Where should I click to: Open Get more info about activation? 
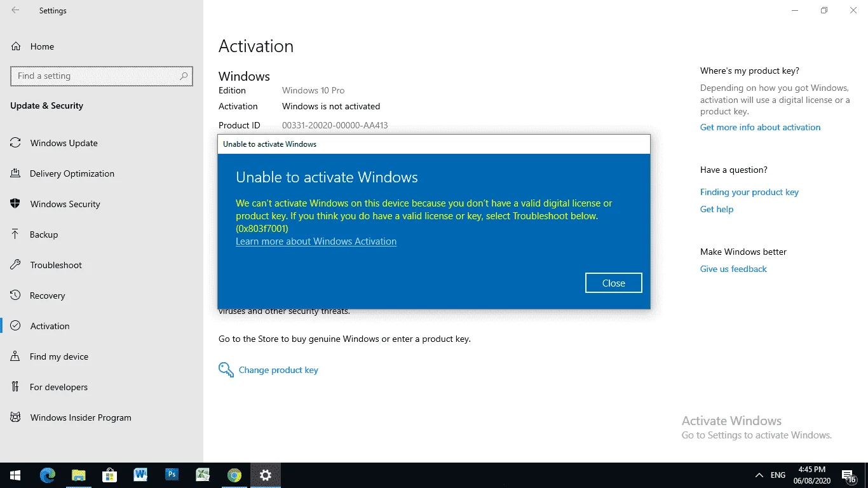click(x=760, y=127)
